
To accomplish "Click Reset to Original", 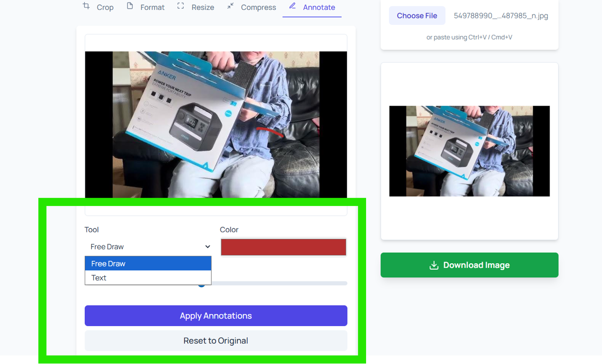I will point(215,341).
